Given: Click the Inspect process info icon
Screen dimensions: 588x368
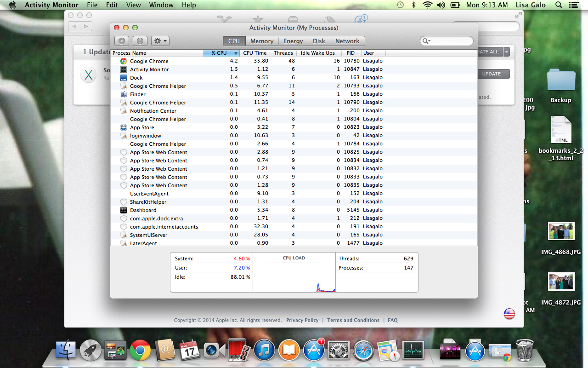Looking at the screenshot, I should pyautogui.click(x=140, y=41).
